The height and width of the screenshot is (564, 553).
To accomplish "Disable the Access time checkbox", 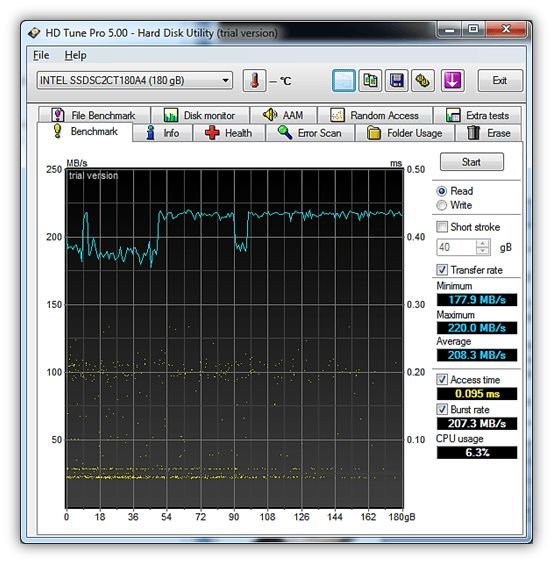I will 442,379.
